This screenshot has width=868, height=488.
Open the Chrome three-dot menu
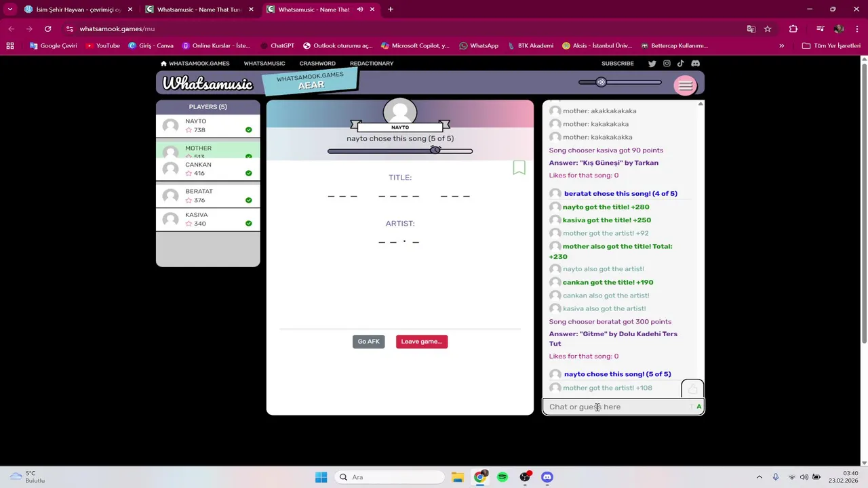(856, 29)
